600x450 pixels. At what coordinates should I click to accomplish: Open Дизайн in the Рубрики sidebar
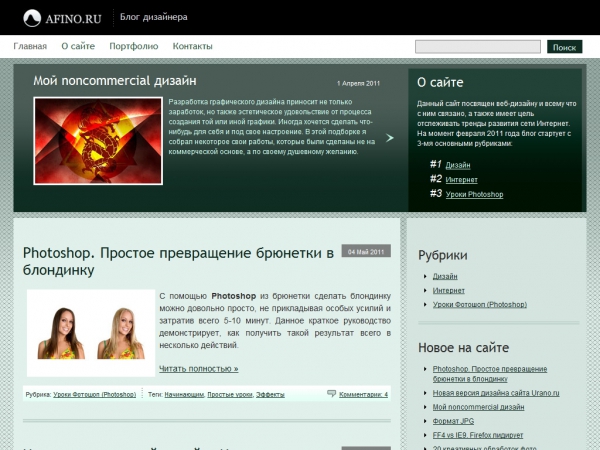(445, 276)
